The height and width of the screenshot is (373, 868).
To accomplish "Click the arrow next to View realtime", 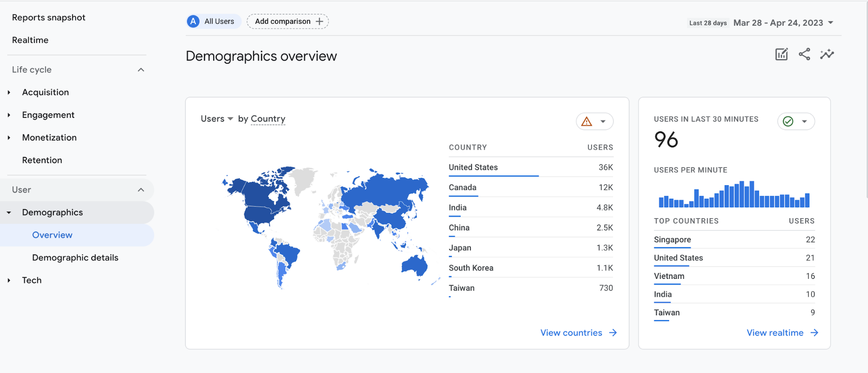I will click(815, 333).
